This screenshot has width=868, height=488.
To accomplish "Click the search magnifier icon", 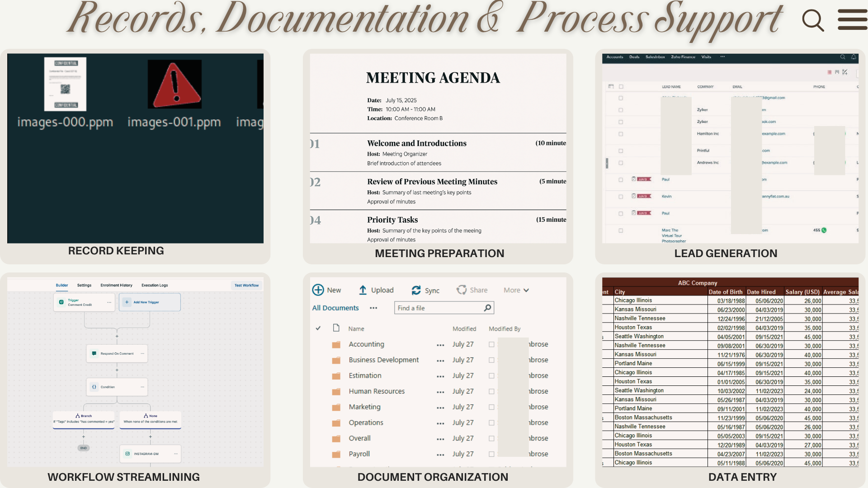I will click(812, 20).
